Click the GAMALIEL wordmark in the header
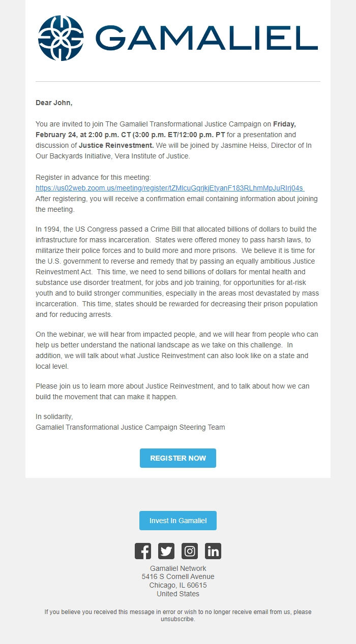 click(204, 36)
